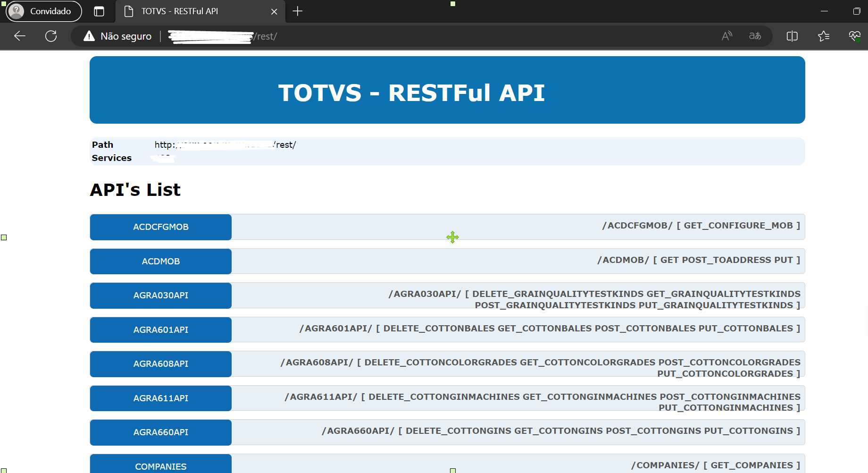The height and width of the screenshot is (473, 868).
Task: Restore down the browser window
Action: pos(857,11)
